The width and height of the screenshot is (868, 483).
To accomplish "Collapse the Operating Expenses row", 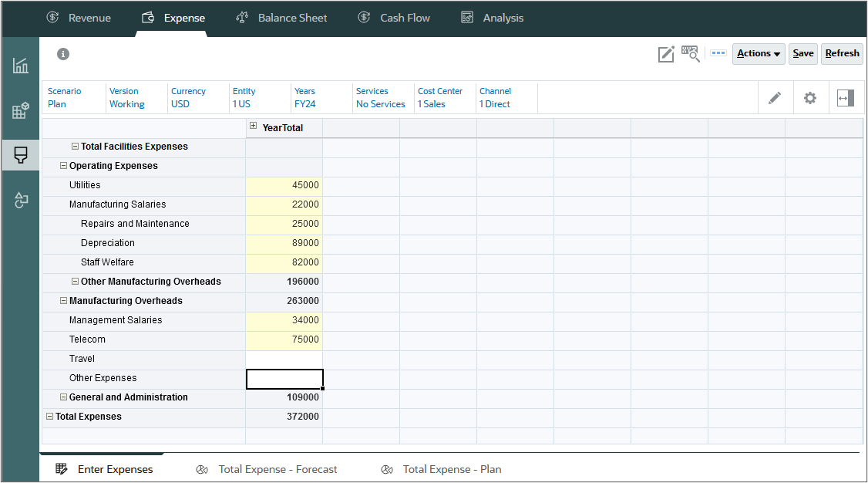I will coord(63,165).
